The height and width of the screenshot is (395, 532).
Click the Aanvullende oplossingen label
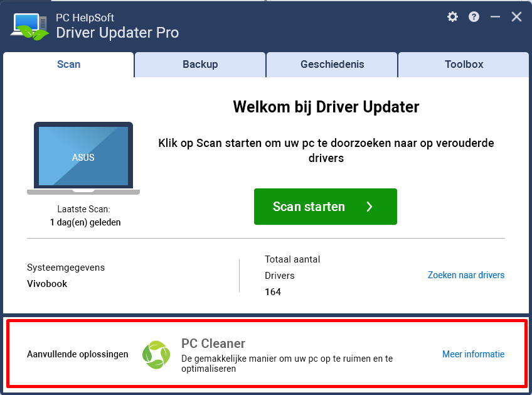pyautogui.click(x=78, y=354)
